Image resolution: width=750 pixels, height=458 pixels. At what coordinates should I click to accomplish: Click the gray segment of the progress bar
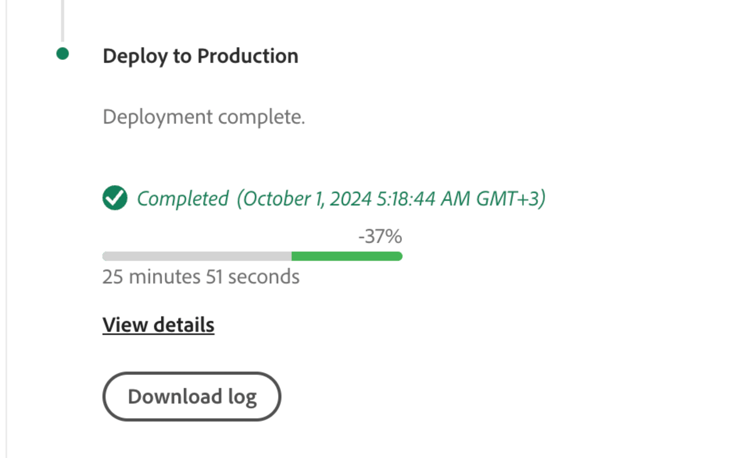pyautogui.click(x=196, y=257)
